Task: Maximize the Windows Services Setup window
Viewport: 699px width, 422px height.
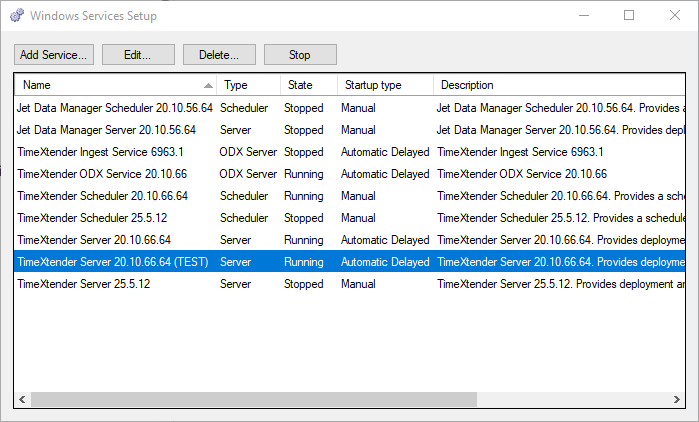Action: 629,16
